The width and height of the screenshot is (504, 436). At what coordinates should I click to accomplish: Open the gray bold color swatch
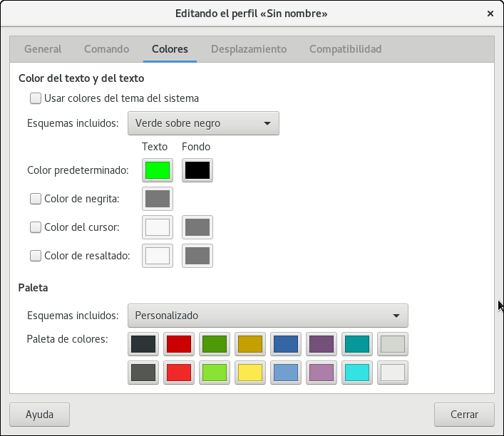[x=158, y=199]
